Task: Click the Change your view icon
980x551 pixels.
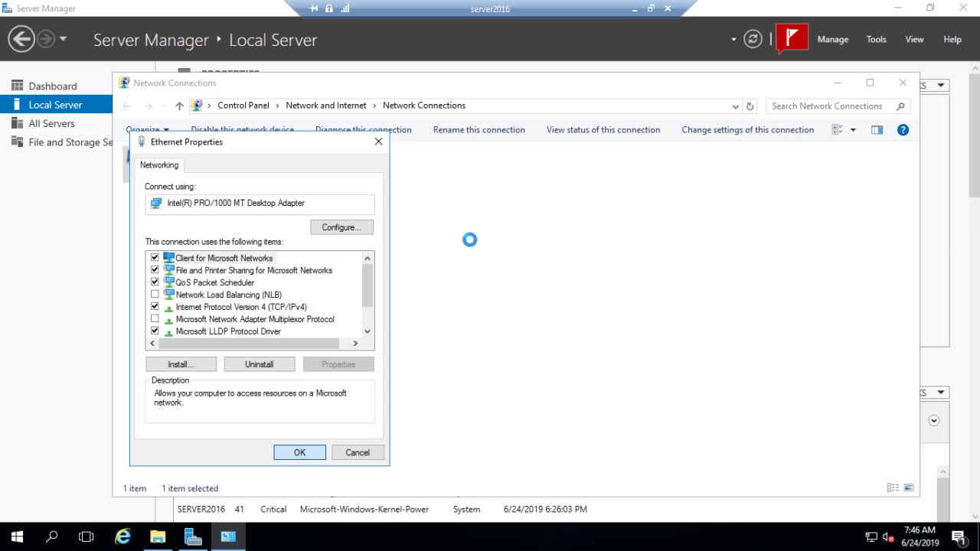Action: 837,130
